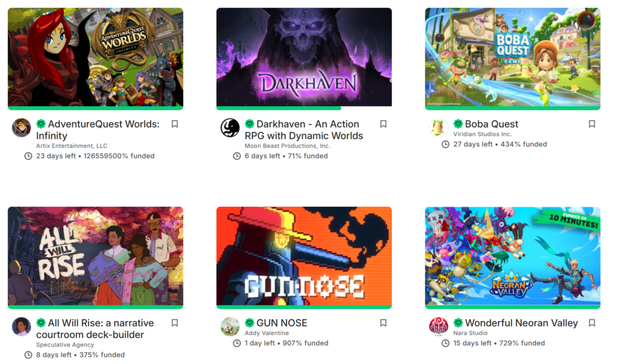
Task: Open the Moon Beast Productions creator avatar
Action: click(x=229, y=128)
